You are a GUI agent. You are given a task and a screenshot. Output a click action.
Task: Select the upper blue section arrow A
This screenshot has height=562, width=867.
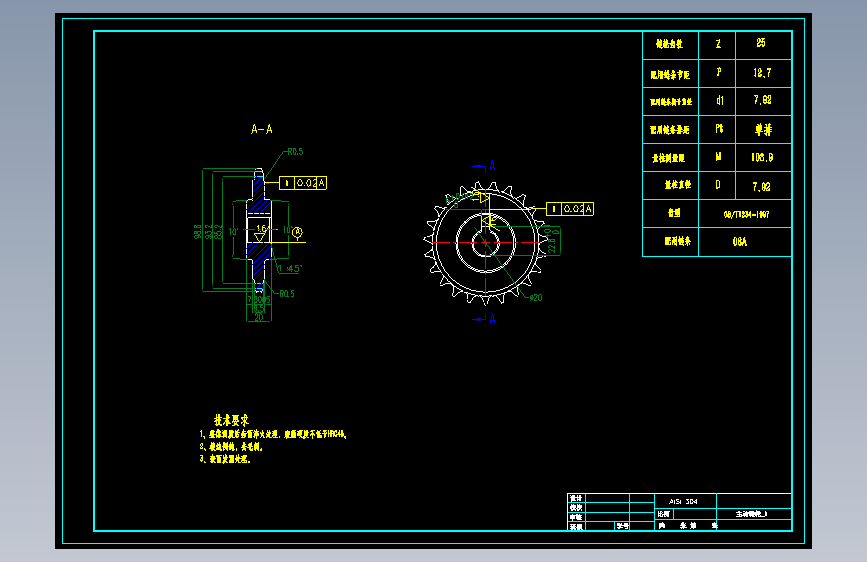[485, 166]
